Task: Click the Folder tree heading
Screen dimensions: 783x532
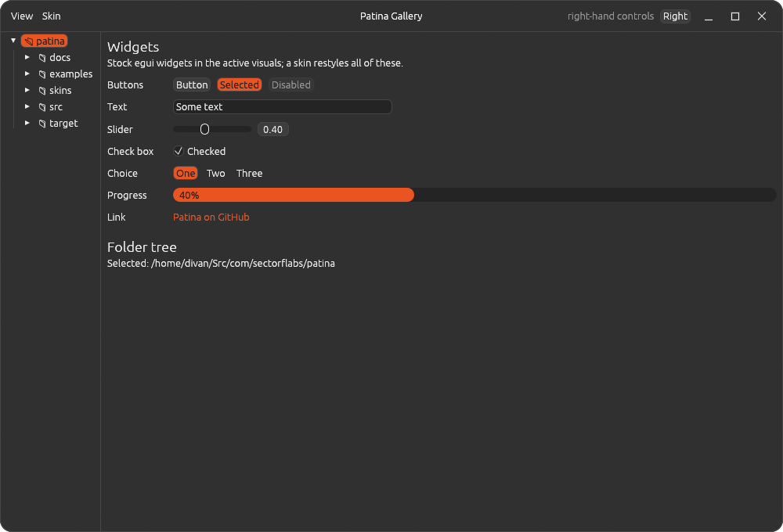Action: pos(142,247)
